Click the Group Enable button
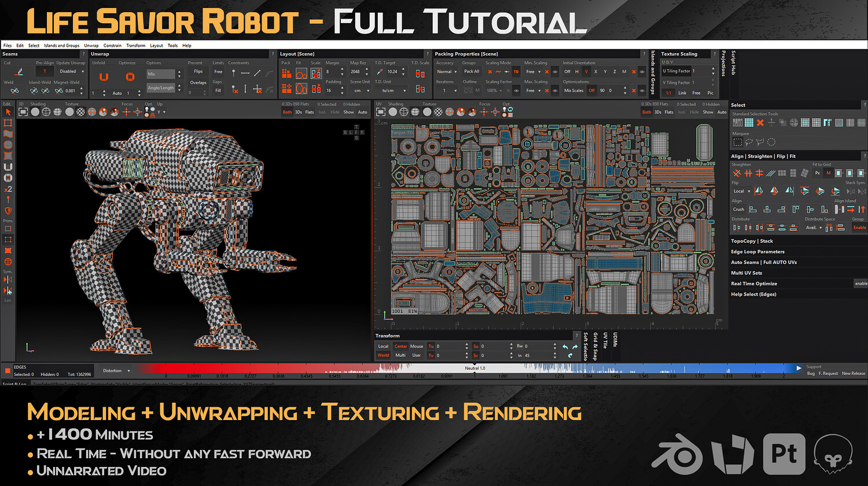The width and height of the screenshot is (868, 486). point(860,227)
